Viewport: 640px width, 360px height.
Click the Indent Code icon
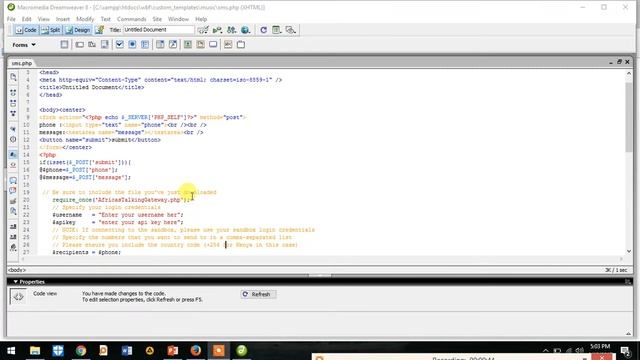tap(13, 227)
